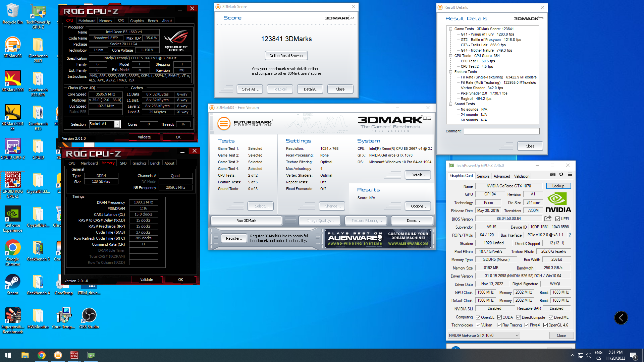
Task: Open the Socket #1 selection dropdown
Action: tap(104, 124)
